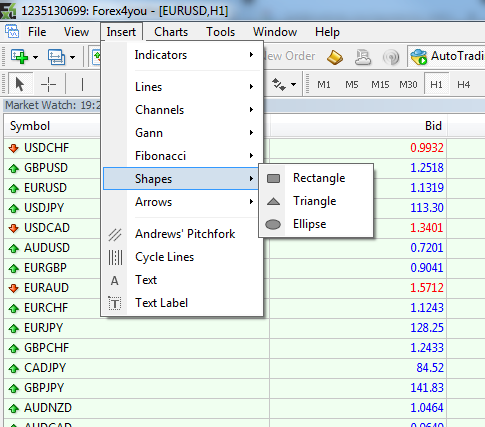Image resolution: width=485 pixels, height=427 pixels.
Task: Open the Help menu
Action: (327, 32)
